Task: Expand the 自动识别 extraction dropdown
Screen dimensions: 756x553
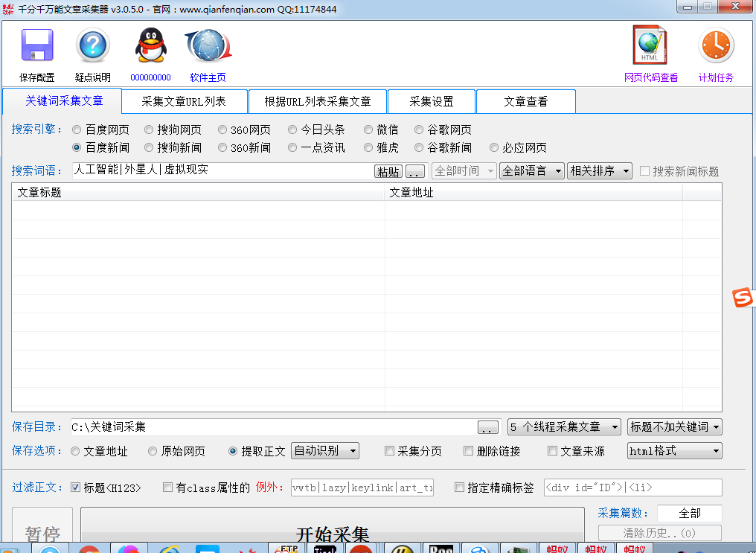Action: (325, 451)
